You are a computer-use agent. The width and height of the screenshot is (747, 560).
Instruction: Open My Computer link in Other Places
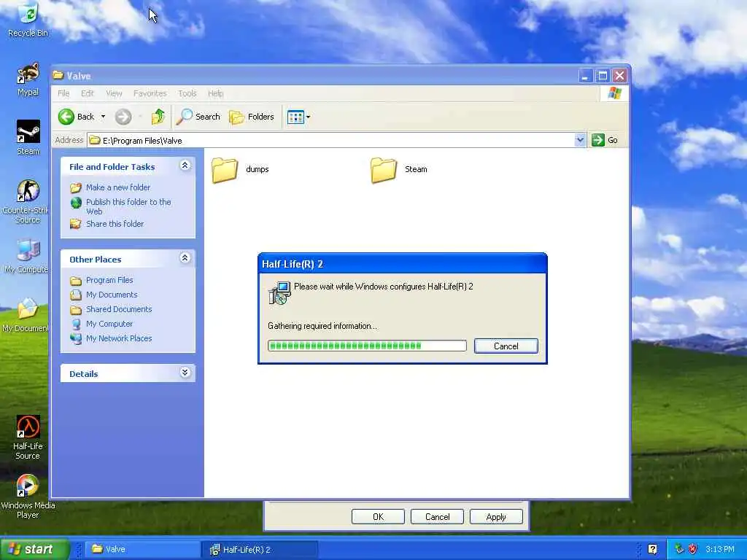(x=109, y=324)
